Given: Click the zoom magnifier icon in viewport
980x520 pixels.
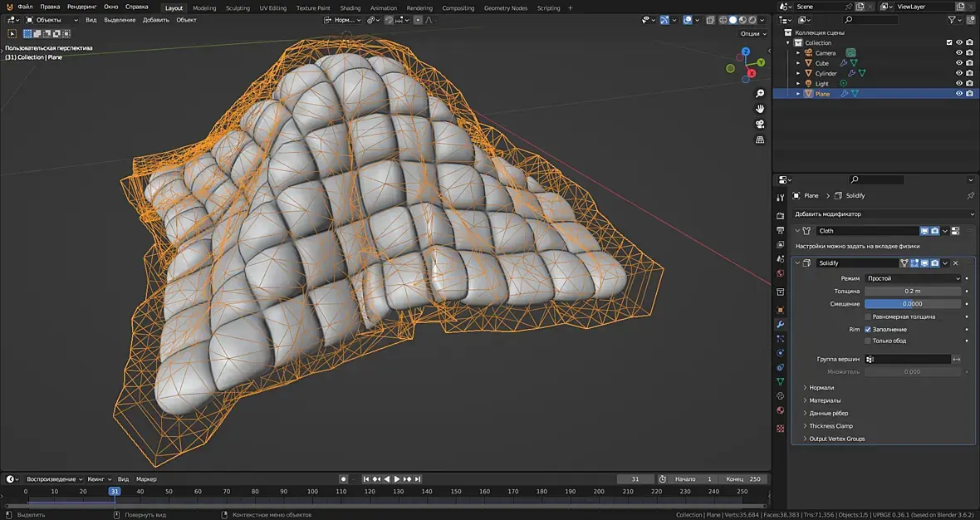Looking at the screenshot, I should 760,94.
